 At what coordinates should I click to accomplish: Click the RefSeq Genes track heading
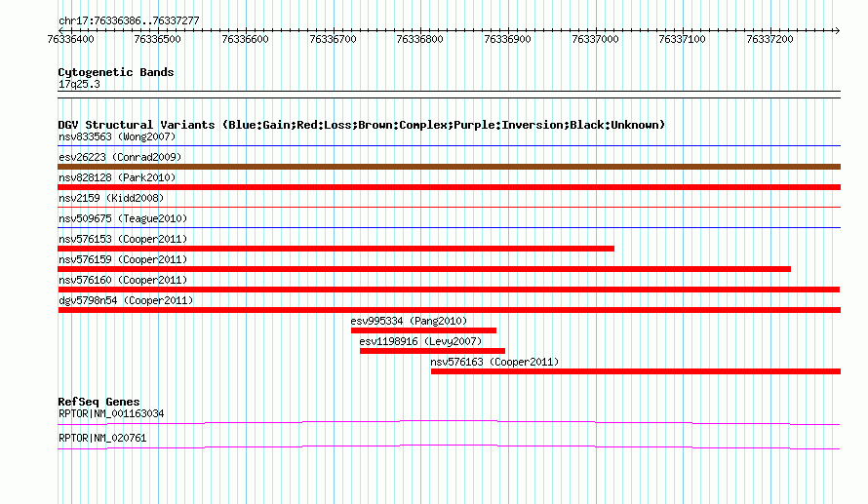99,402
